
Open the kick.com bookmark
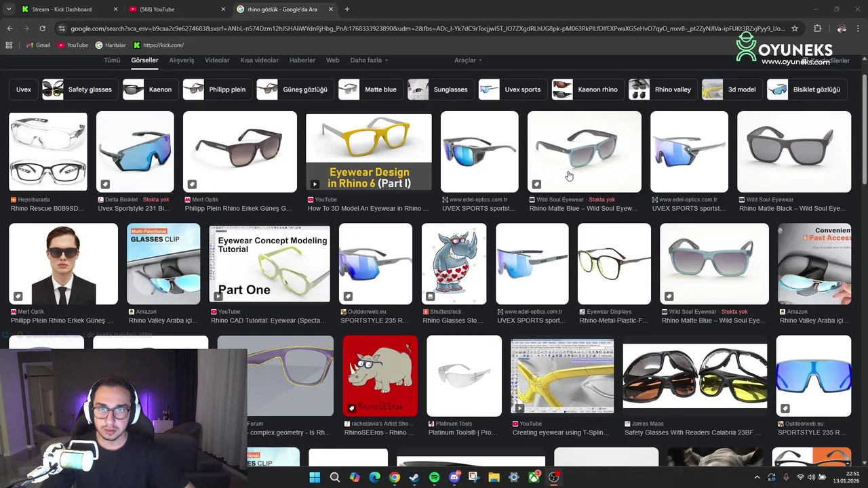(159, 45)
